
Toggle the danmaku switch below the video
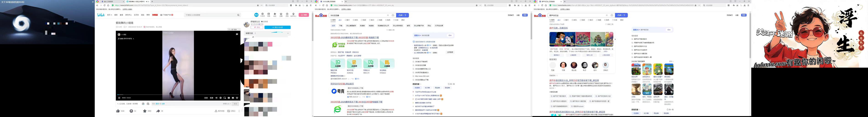click(143, 104)
